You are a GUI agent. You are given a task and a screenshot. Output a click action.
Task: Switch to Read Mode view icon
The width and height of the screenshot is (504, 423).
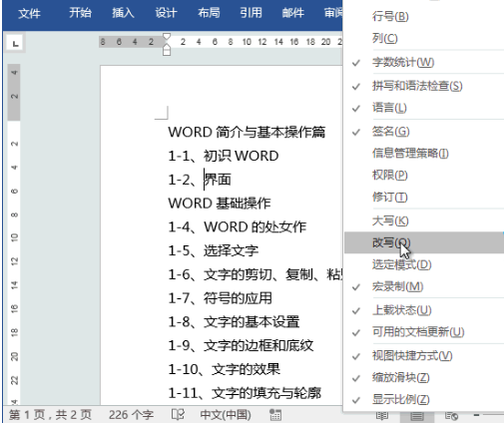click(x=382, y=416)
